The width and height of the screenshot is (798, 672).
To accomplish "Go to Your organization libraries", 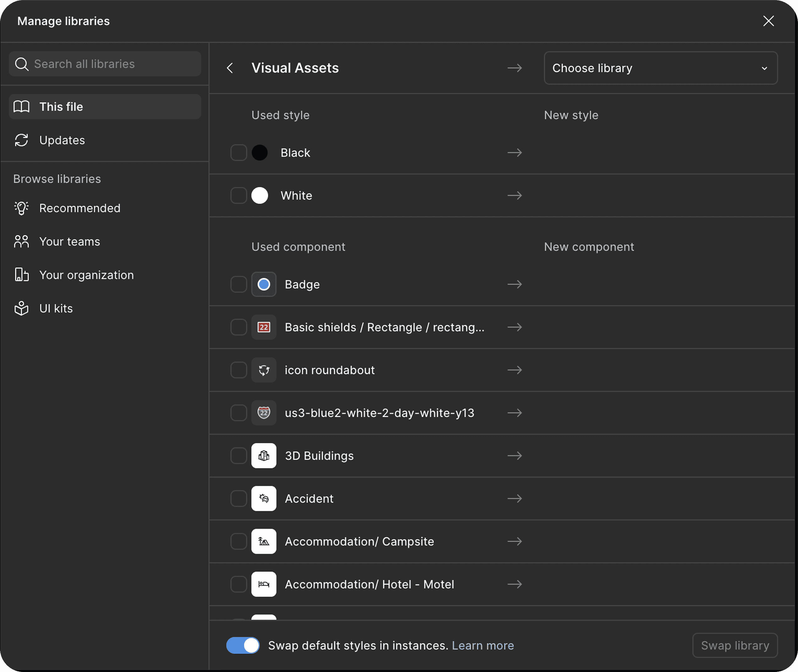I will pos(86,275).
